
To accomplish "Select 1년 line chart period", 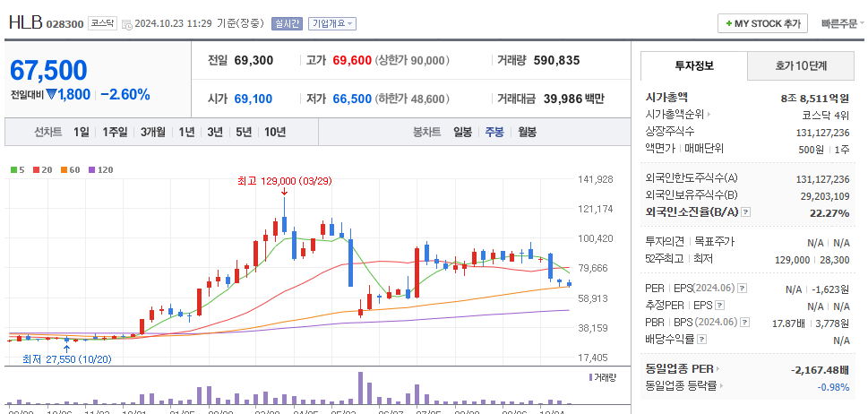I will pyautogui.click(x=186, y=133).
